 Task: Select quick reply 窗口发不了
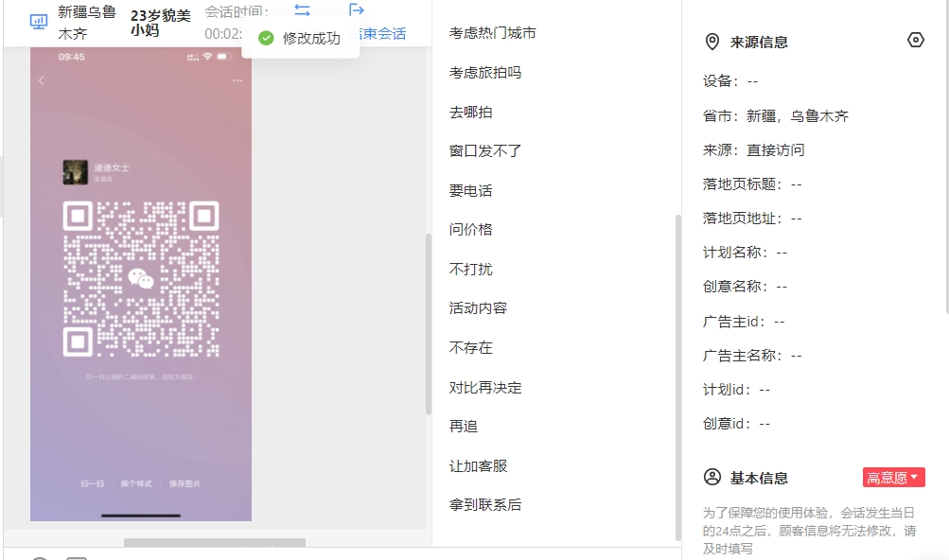485,150
